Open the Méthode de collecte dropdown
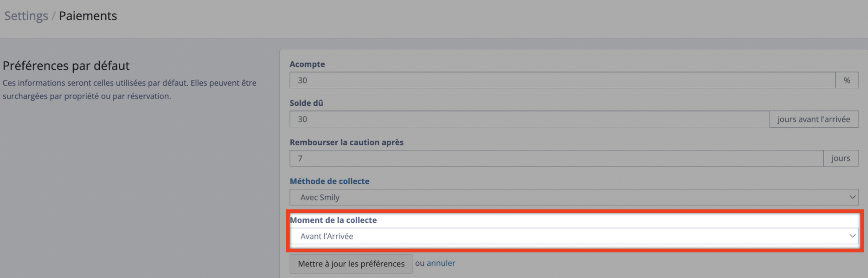The image size is (868, 278). click(574, 197)
